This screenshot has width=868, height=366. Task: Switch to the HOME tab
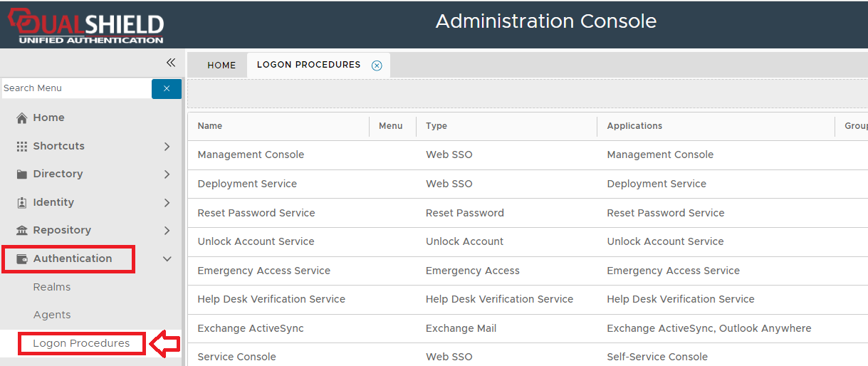click(221, 66)
